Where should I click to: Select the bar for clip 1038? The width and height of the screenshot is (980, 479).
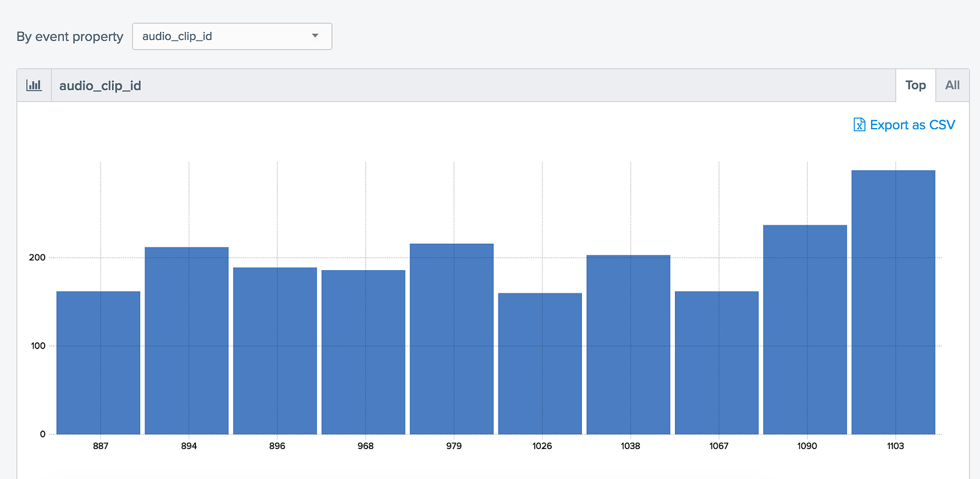pos(628,345)
